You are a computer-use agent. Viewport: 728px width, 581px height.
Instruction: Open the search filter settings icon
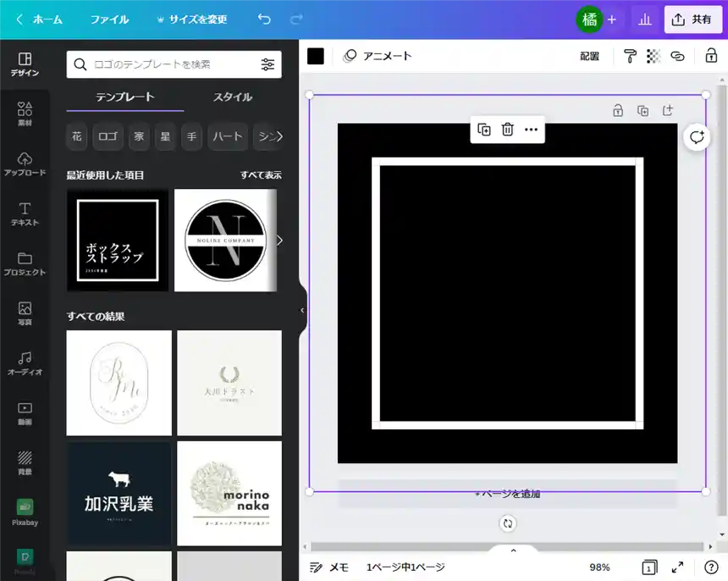coord(267,64)
